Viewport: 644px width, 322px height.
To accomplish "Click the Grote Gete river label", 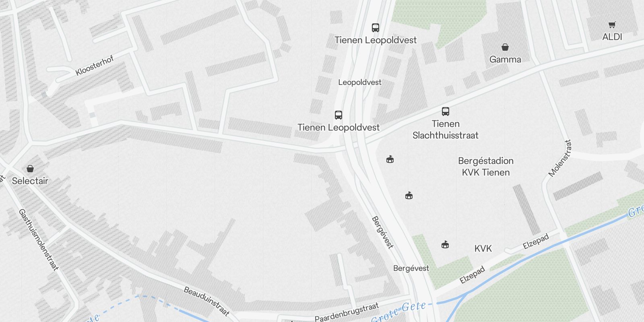I will click(x=399, y=311).
